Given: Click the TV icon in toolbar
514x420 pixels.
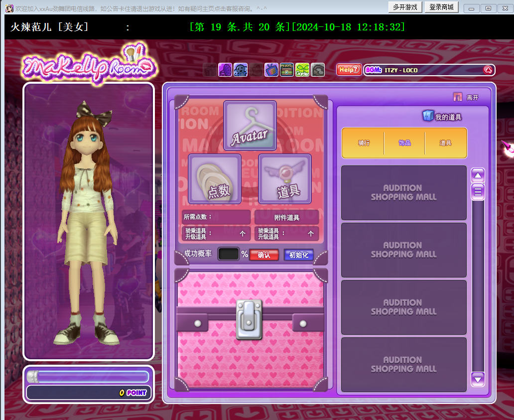Looking at the screenshot, I should (271, 70).
